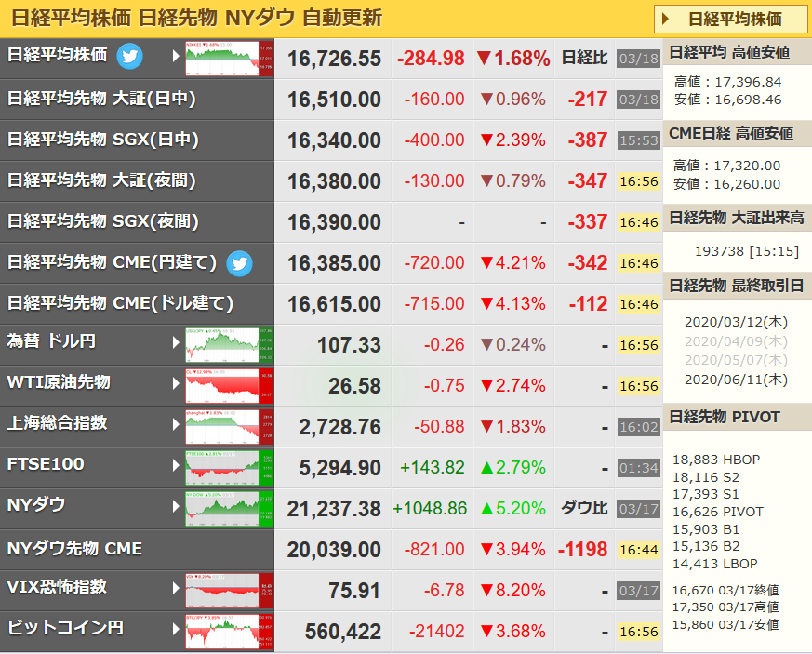Click the 18,883 HBOP value
812x654 pixels.
tap(716, 460)
